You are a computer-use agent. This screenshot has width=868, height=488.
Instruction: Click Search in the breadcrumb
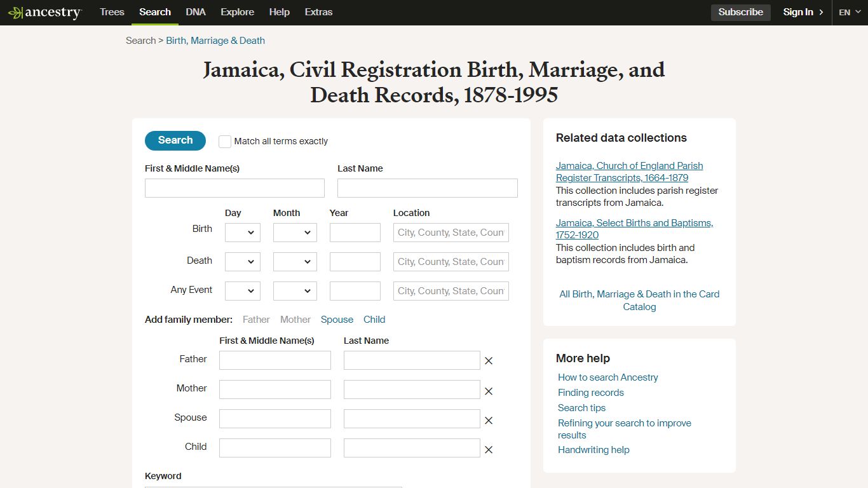[140, 41]
